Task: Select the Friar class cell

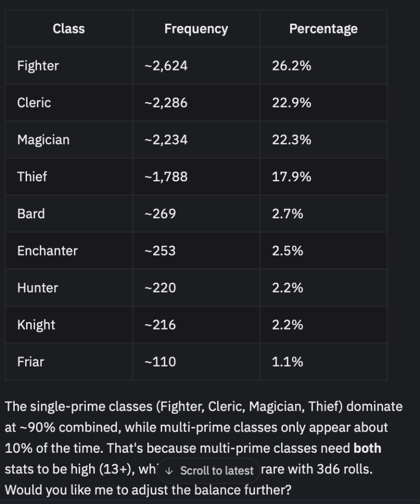Action: click(x=31, y=362)
